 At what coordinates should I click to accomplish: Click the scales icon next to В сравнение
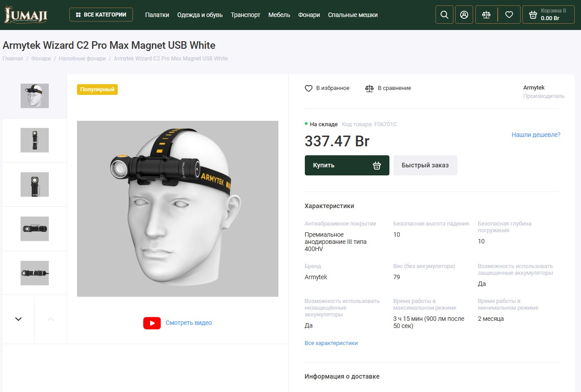(369, 88)
